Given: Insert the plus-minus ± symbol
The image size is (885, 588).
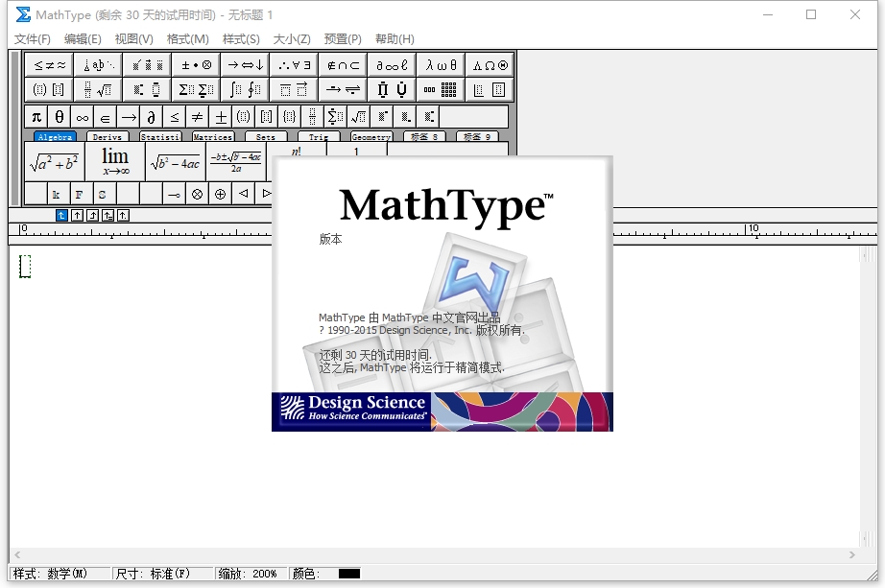Looking at the screenshot, I should 221,117.
